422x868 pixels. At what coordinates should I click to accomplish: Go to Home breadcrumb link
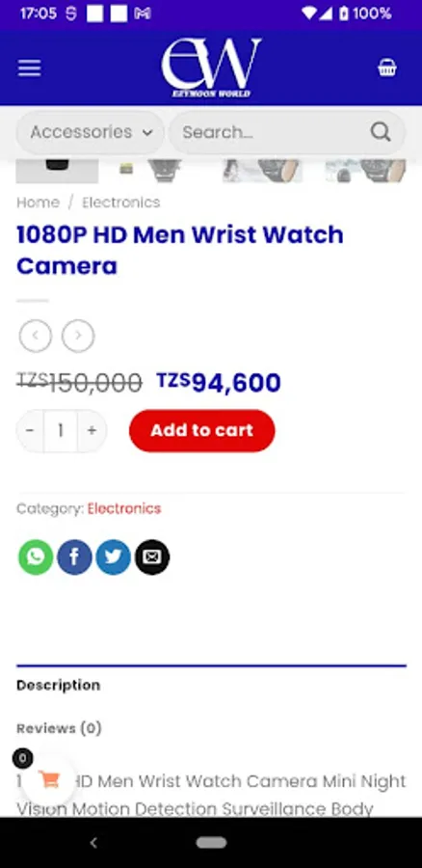point(38,203)
